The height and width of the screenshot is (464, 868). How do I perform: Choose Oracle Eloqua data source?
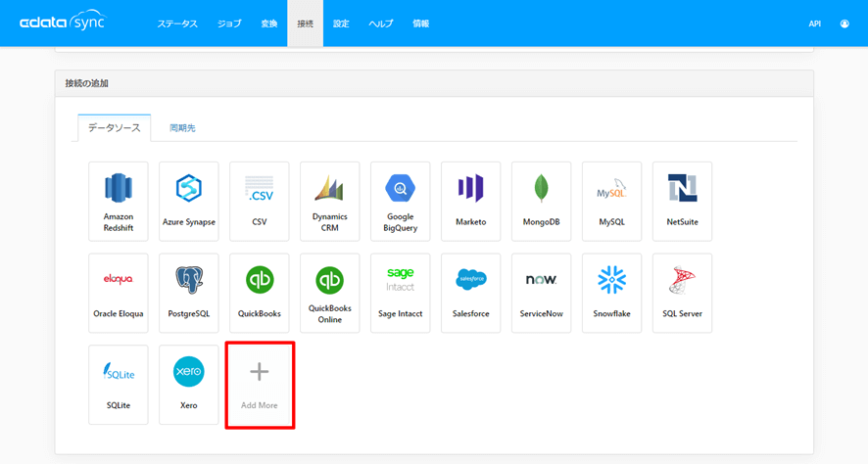(x=119, y=293)
